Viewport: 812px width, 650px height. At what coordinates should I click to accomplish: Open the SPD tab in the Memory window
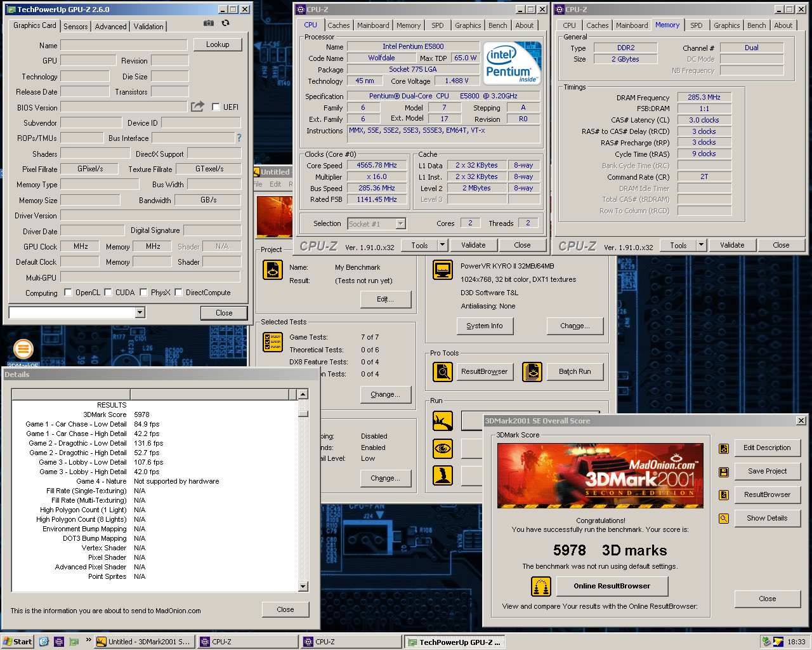(697, 25)
